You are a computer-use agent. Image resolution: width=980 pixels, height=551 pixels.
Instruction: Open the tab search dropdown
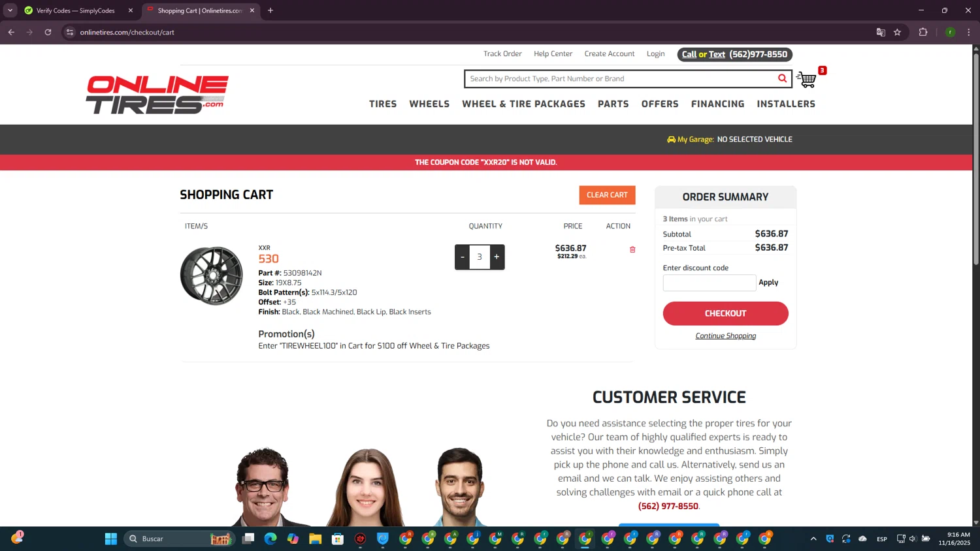10,10
